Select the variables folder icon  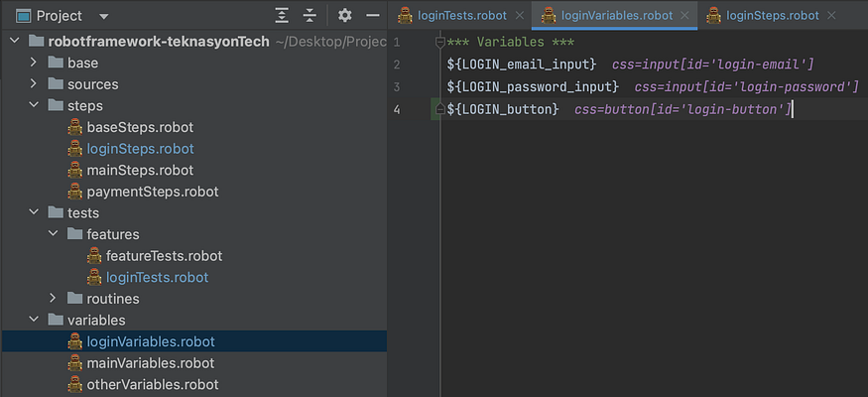click(x=56, y=320)
